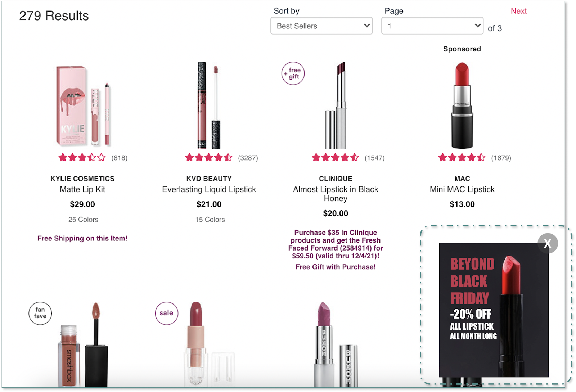Open the Sort by Best Sellers dropdown
Viewport: 576px width, 392px height.
pyautogui.click(x=321, y=26)
